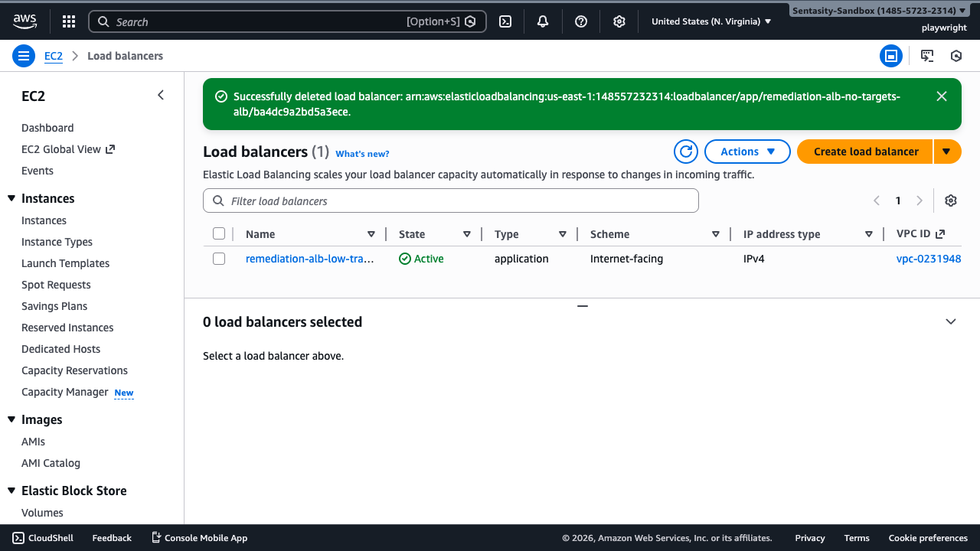This screenshot has height=551, width=980.
Task: Go to Dashboard in the EC2 sidebar
Action: pyautogui.click(x=47, y=128)
